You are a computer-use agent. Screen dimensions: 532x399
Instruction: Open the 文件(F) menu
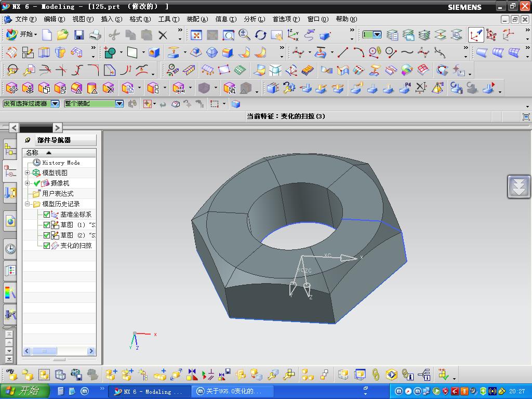click(25, 19)
